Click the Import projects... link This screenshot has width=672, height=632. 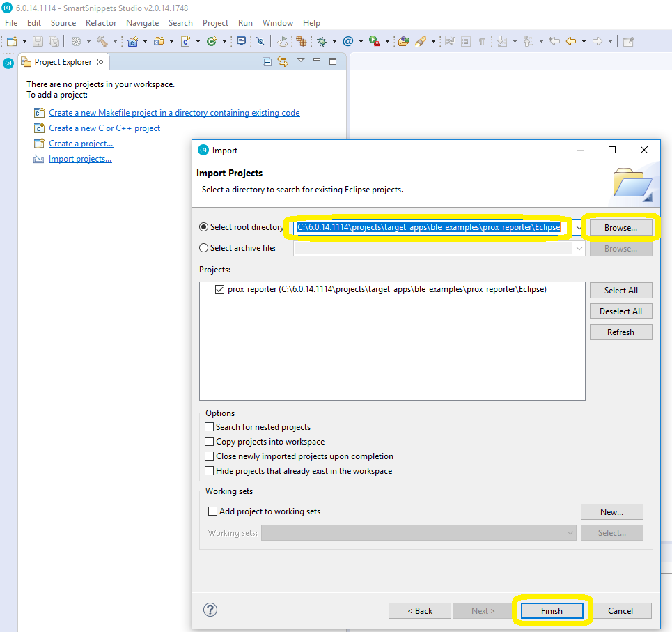click(x=80, y=159)
